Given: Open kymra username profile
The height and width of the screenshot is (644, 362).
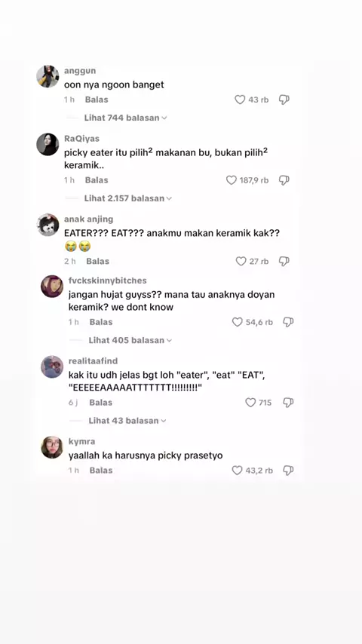Looking at the screenshot, I should (x=81, y=441).
